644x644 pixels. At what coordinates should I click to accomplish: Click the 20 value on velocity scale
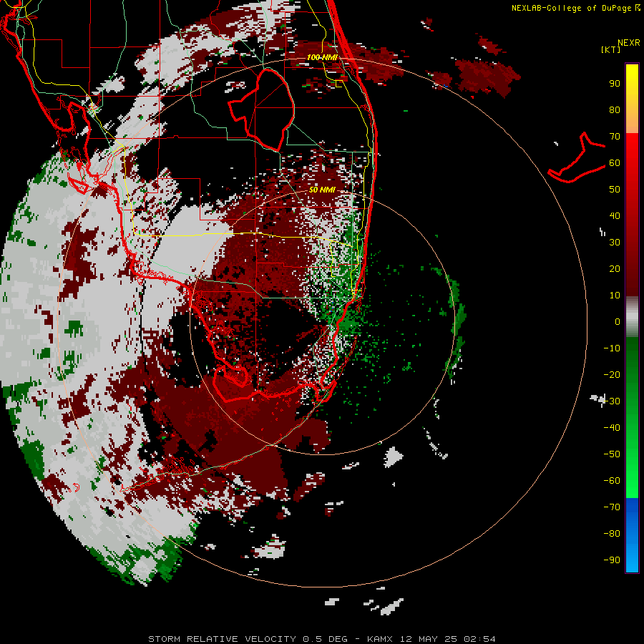(x=615, y=268)
